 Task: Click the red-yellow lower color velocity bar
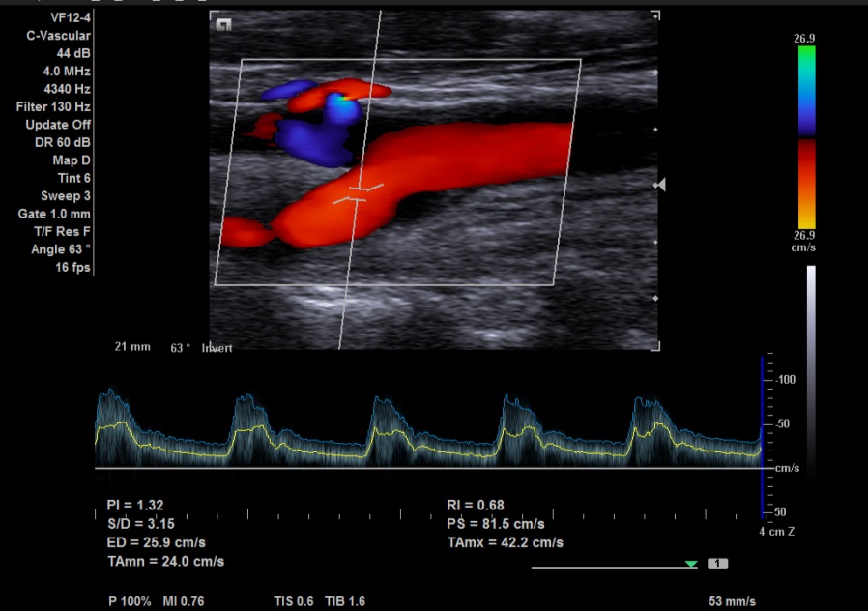point(806,184)
